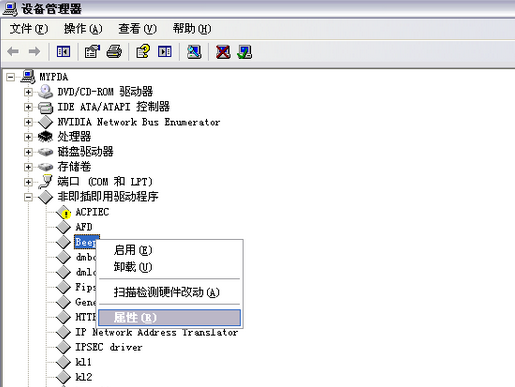The width and height of the screenshot is (515, 387).
Task: Select the kl2 text label
Action: (84, 377)
